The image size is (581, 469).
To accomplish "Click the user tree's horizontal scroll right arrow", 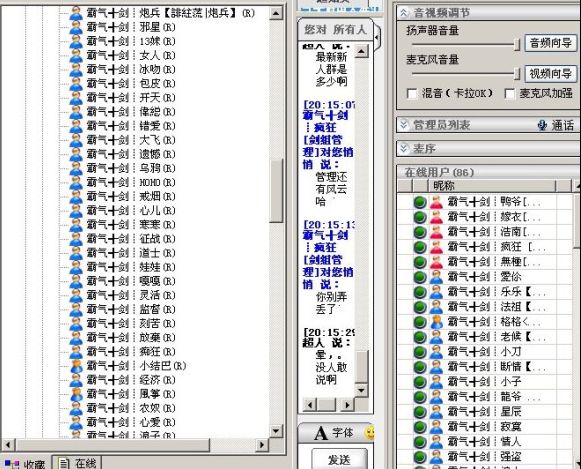I will pyautogui.click(x=262, y=444).
